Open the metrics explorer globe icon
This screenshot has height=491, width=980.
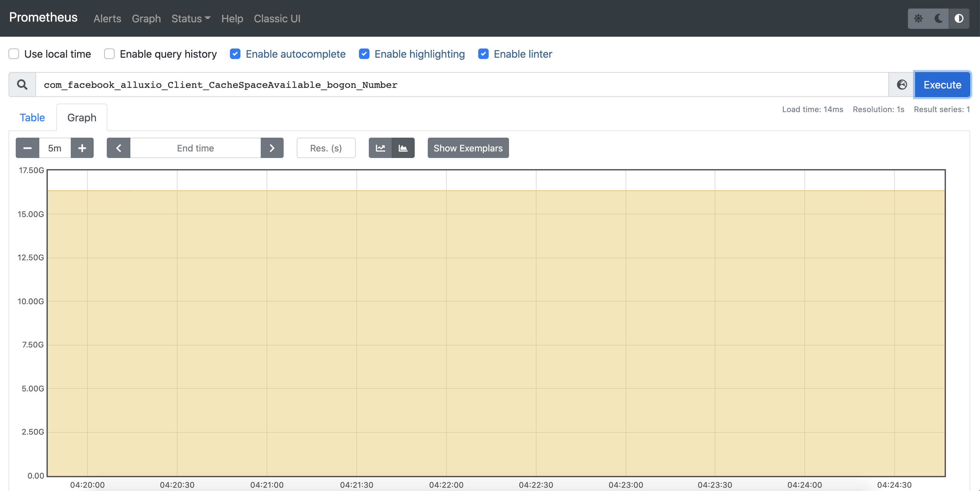tap(902, 85)
